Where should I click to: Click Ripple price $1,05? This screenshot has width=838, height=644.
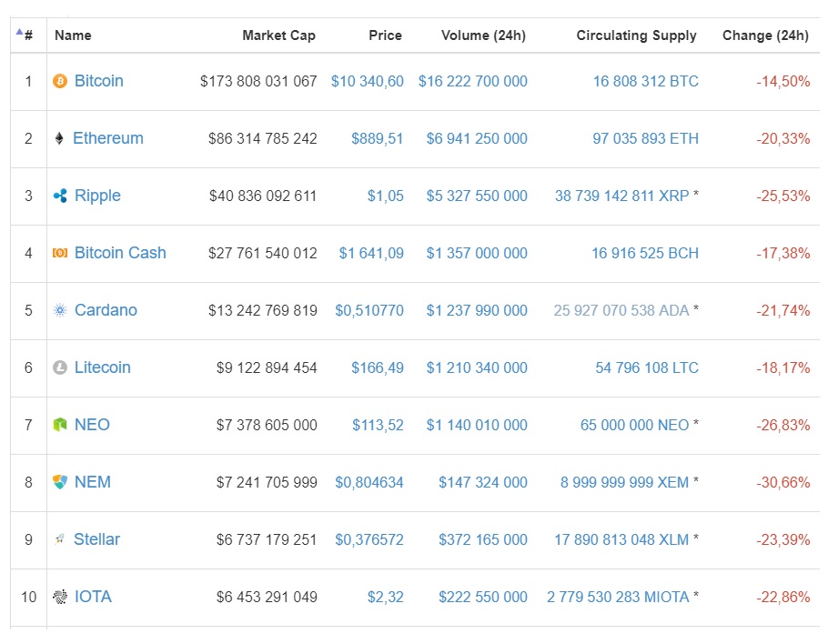(x=385, y=196)
